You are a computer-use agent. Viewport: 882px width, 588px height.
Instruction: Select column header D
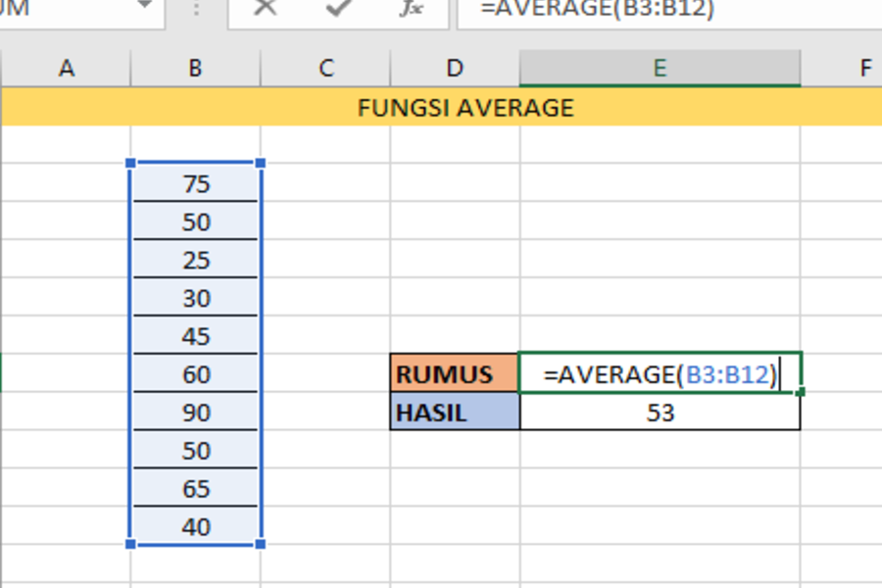[454, 69]
